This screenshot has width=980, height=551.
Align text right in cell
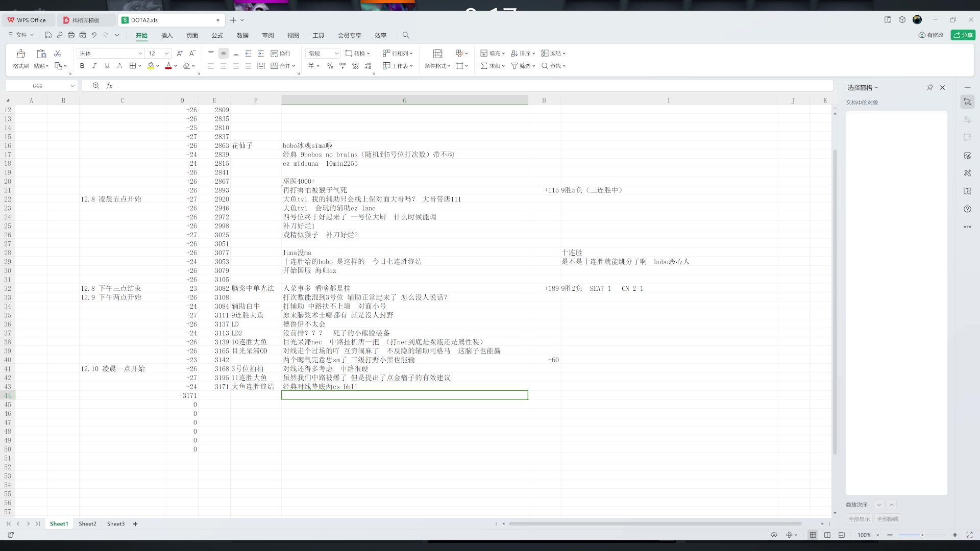click(236, 66)
